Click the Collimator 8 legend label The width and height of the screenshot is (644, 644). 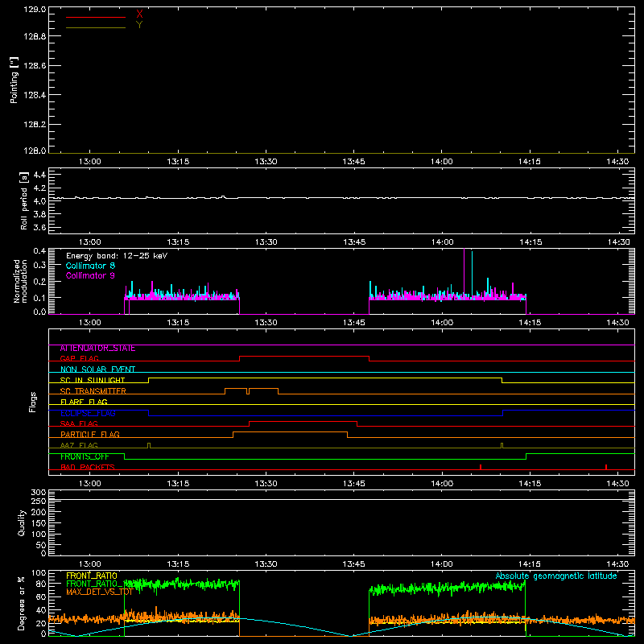click(x=90, y=266)
